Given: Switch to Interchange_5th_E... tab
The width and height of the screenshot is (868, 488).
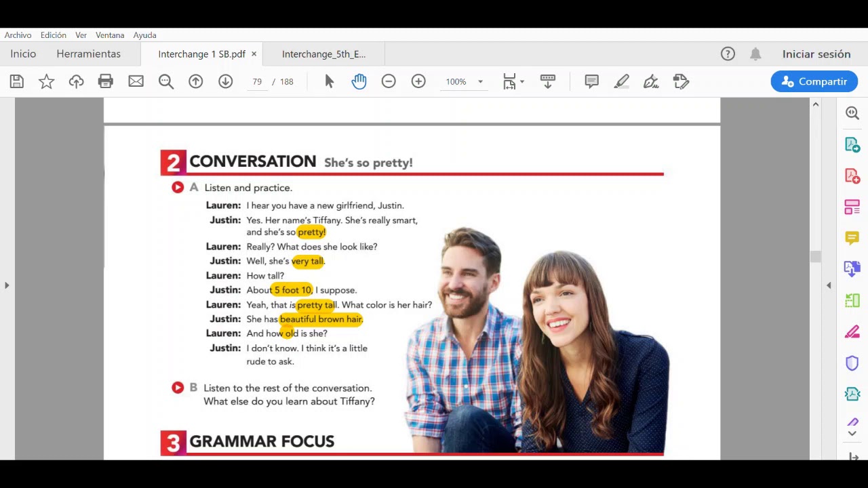Looking at the screenshot, I should (323, 54).
